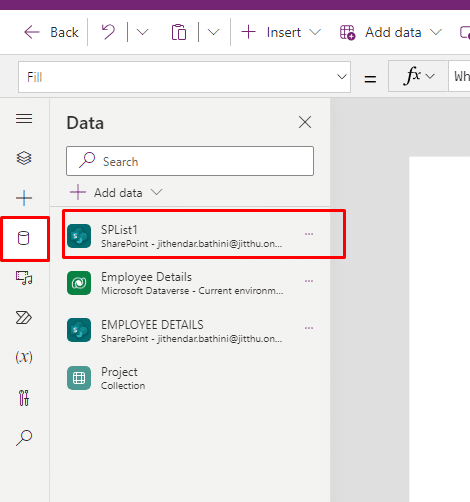Screen dimensions: 470x502
Task: Click the Insert plus icon
Action: (248, 32)
